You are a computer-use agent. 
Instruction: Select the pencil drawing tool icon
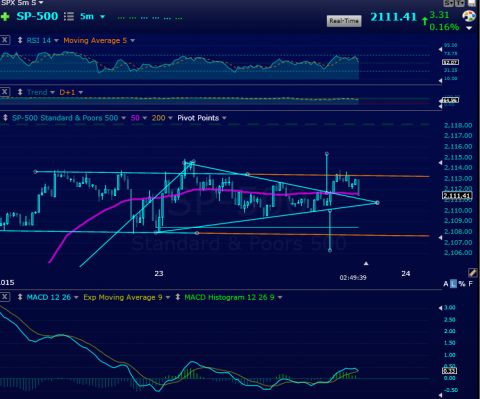click(472, 273)
